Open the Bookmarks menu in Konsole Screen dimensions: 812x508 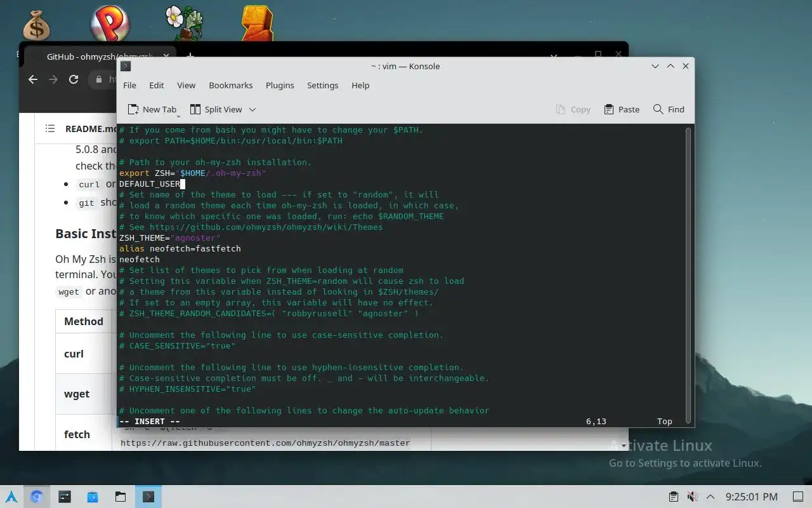coord(231,85)
